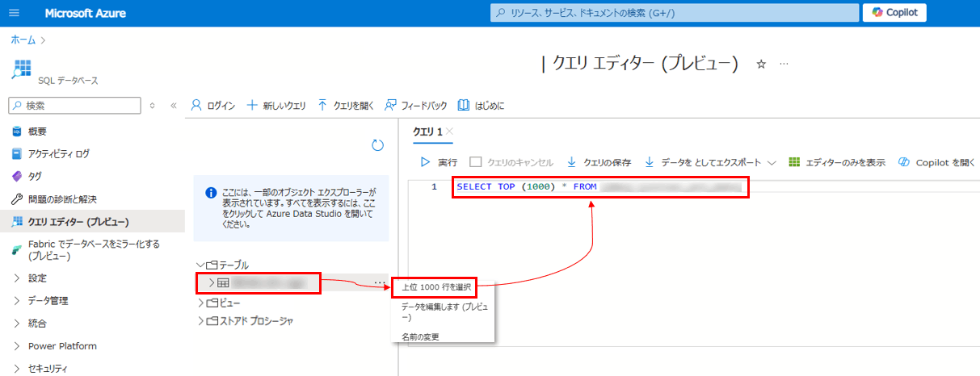The width and height of the screenshot is (980, 376).
Task: Expand the ビュー folder
Action: [201, 303]
